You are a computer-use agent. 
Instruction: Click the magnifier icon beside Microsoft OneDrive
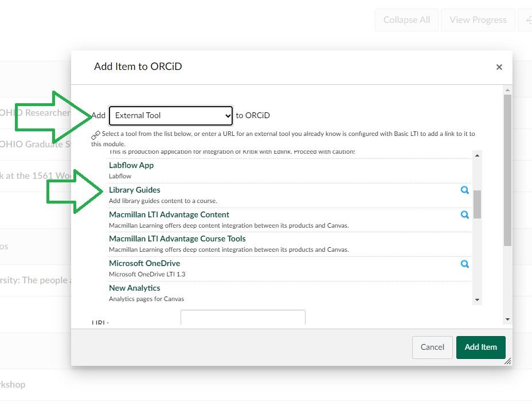465,264
